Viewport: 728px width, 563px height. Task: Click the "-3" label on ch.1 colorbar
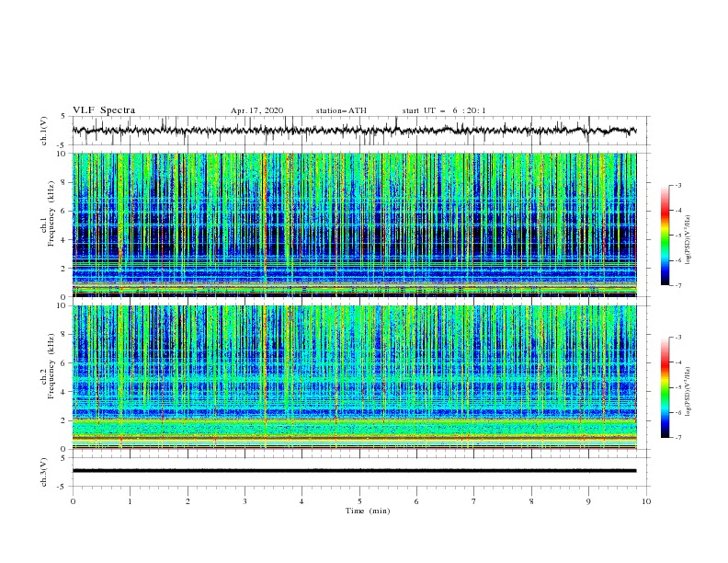pos(678,185)
